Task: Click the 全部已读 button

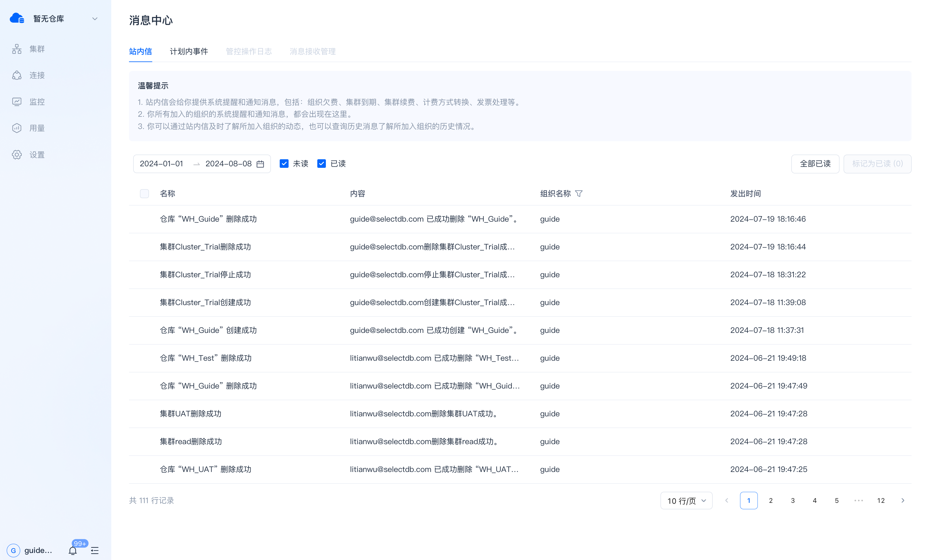Action: tap(815, 164)
